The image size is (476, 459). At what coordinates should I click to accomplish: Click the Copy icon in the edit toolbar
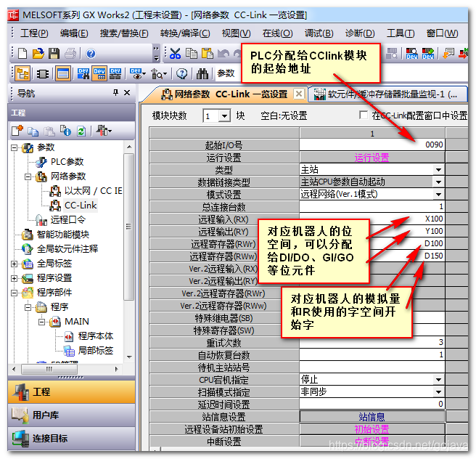click(x=192, y=54)
